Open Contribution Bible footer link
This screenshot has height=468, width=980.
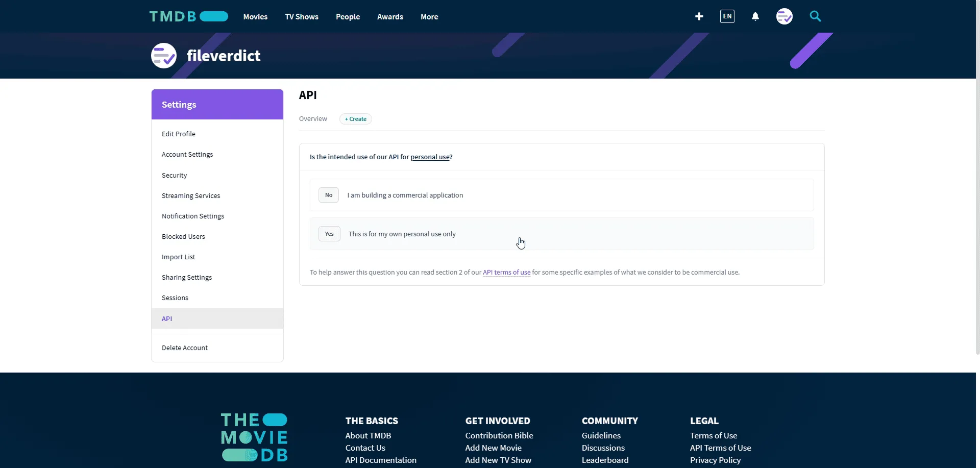[499, 436]
